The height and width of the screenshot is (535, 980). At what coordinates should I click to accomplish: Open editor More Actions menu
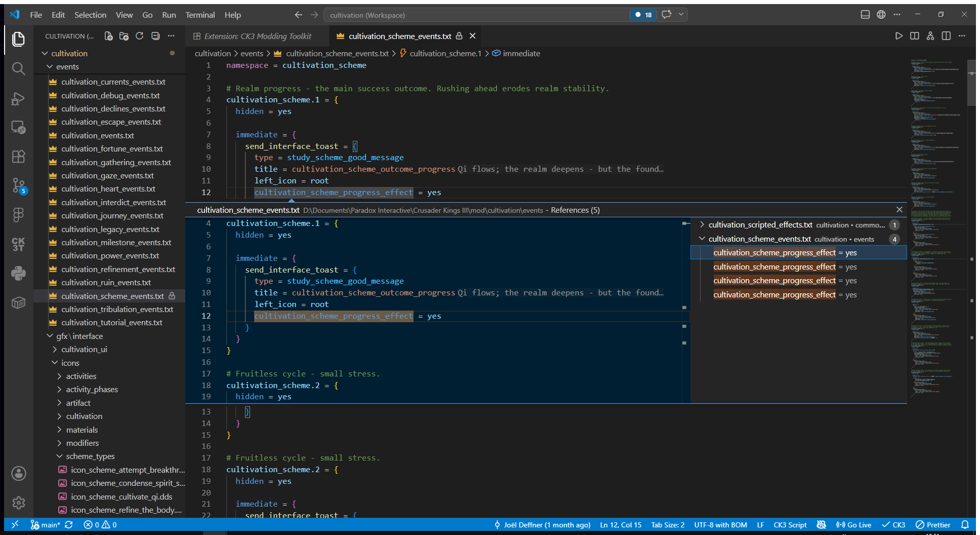click(962, 36)
